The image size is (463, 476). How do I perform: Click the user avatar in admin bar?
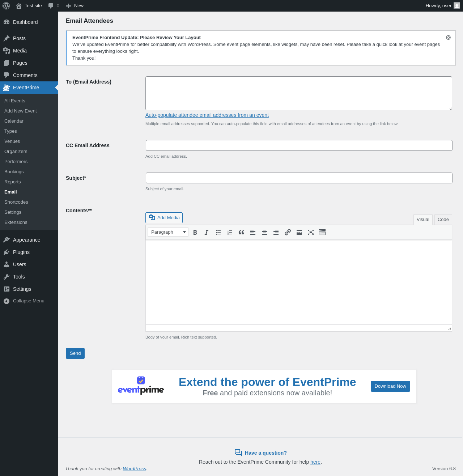457,6
